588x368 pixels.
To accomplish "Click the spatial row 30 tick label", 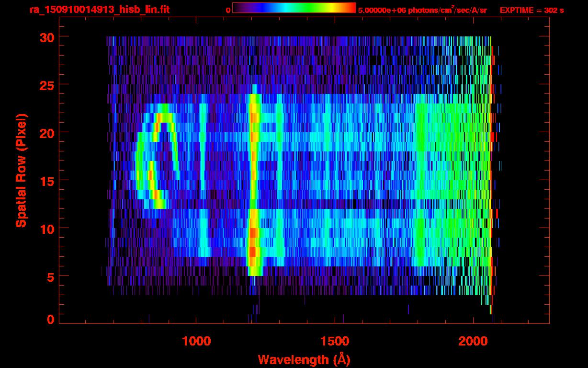I will click(x=46, y=37).
